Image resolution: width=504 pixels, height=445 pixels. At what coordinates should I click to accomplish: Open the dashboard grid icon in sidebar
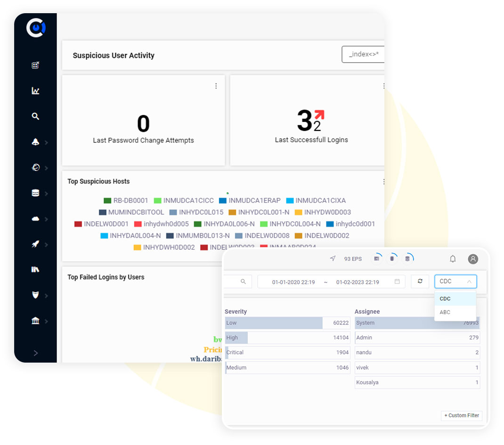(x=35, y=65)
